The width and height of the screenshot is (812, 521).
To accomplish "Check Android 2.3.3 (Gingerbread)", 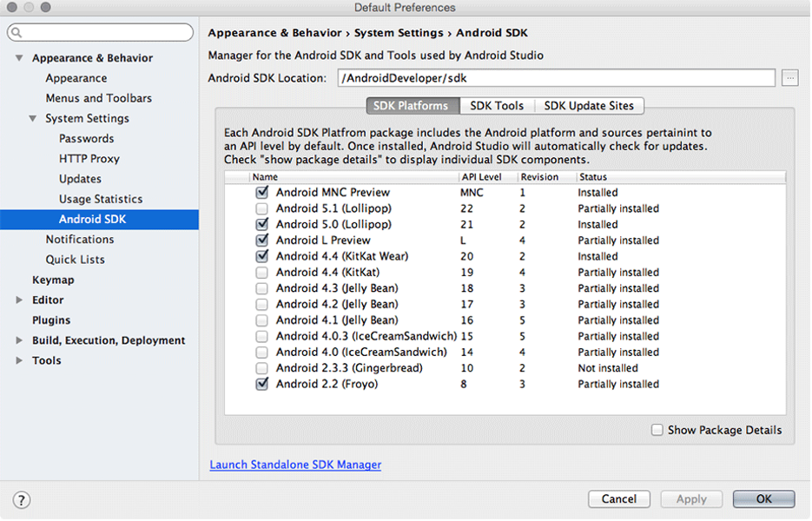I will click(262, 367).
